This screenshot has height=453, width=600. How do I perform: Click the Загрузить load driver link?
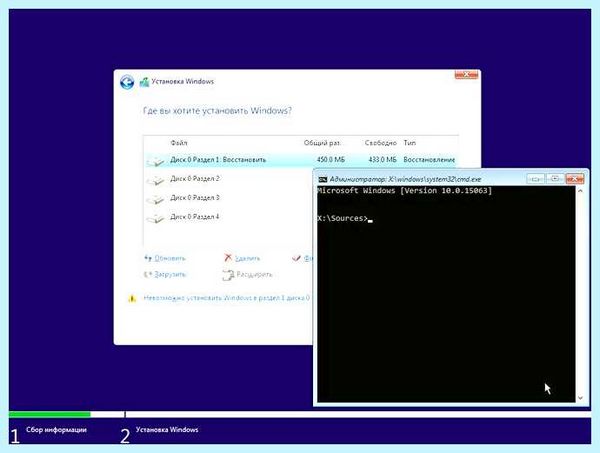[x=170, y=274]
